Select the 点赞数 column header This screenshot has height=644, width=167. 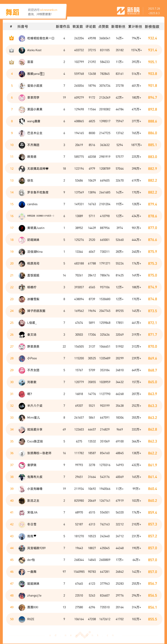point(104,26)
